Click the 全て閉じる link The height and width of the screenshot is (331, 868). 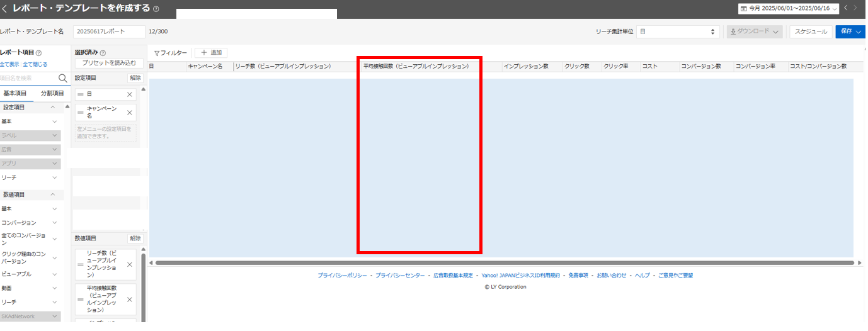click(35, 64)
